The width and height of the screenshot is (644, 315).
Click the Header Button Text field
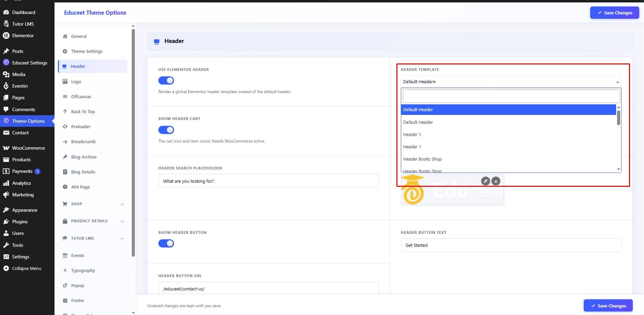(511, 245)
